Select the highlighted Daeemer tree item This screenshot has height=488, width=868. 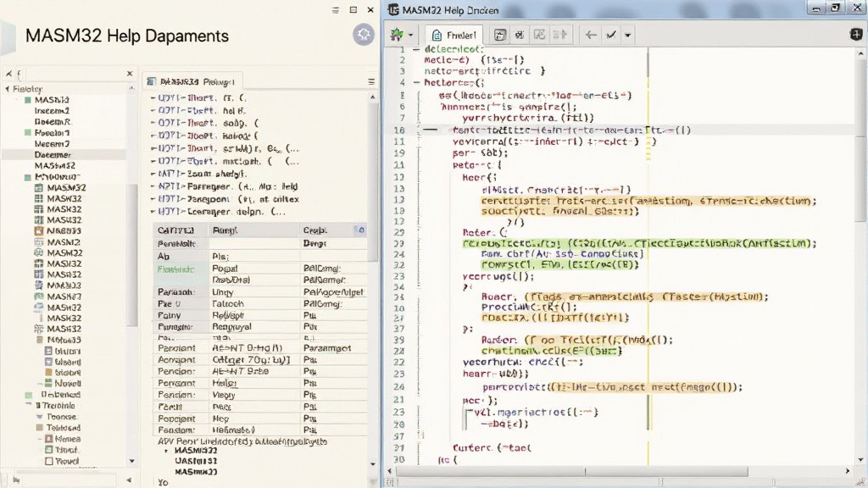[64, 155]
